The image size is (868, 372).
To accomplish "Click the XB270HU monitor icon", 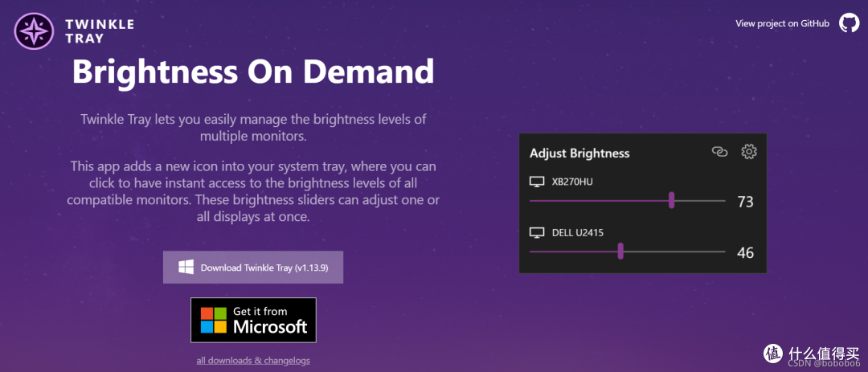I will (x=537, y=182).
